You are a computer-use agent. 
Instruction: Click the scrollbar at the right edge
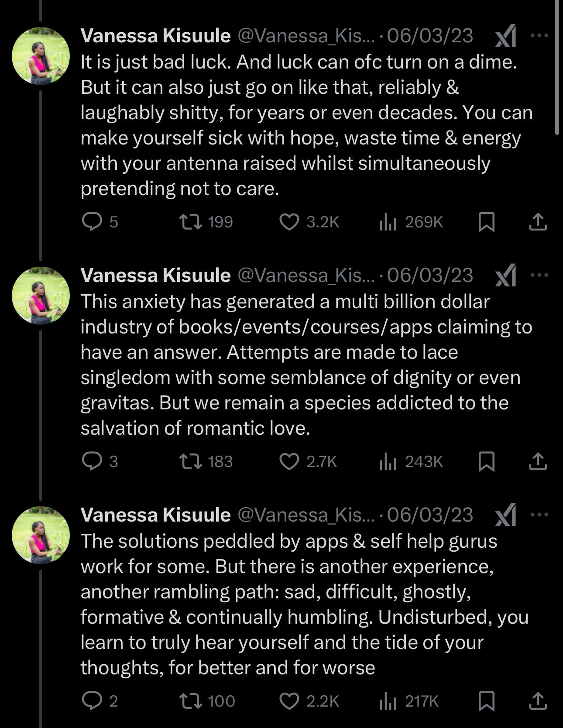click(x=557, y=68)
